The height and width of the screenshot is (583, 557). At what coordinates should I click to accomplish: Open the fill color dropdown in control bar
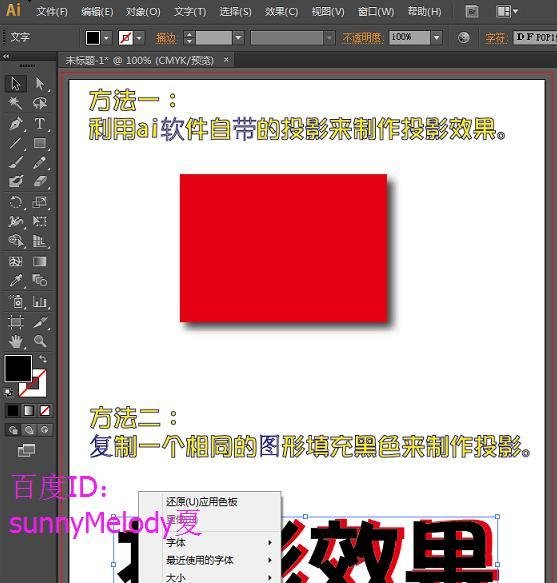pos(107,38)
